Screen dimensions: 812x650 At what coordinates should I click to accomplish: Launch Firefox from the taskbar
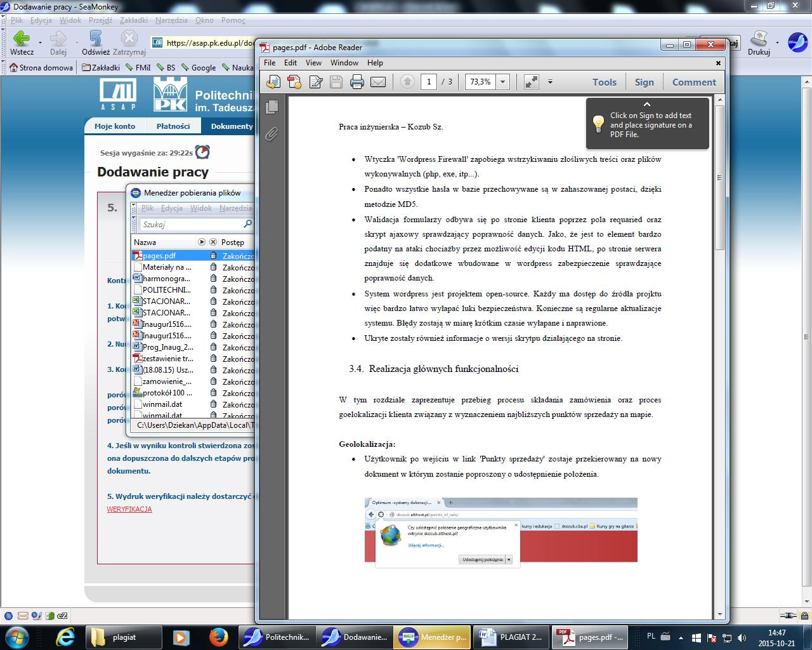tap(219, 637)
